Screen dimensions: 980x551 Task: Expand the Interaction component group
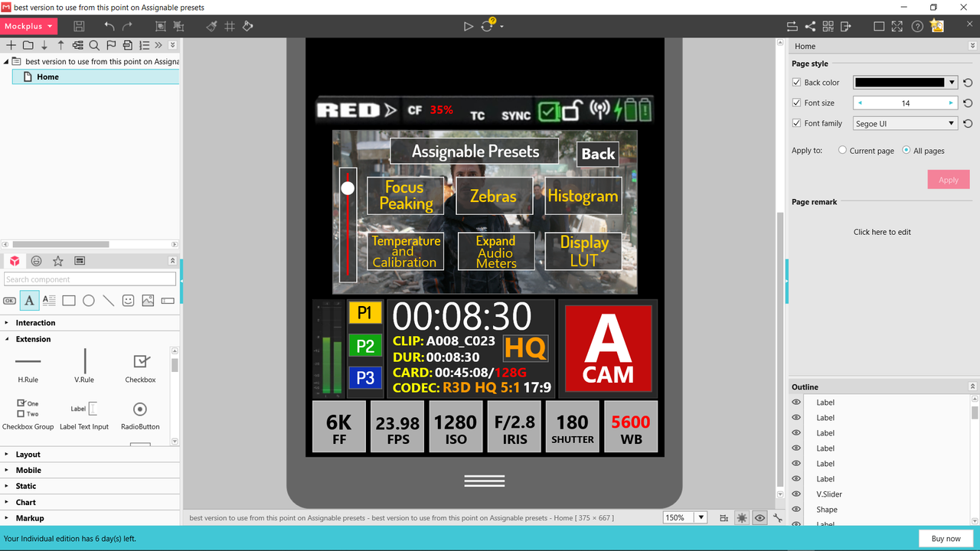pos(90,323)
